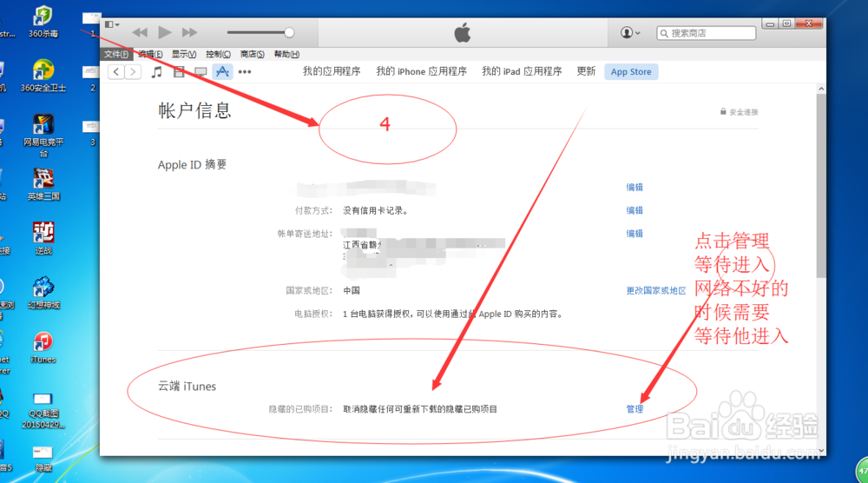Click the Apple logo in header
Screen dimensions: 868x483
pyautogui.click(x=463, y=33)
